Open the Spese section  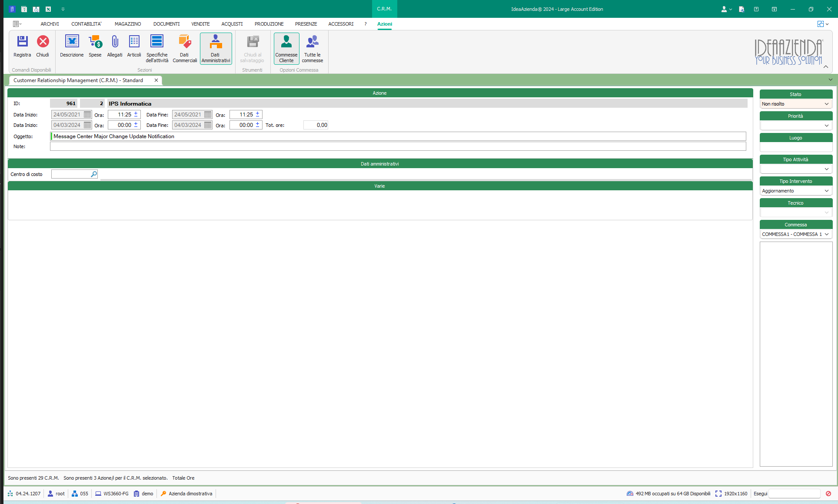point(95,46)
